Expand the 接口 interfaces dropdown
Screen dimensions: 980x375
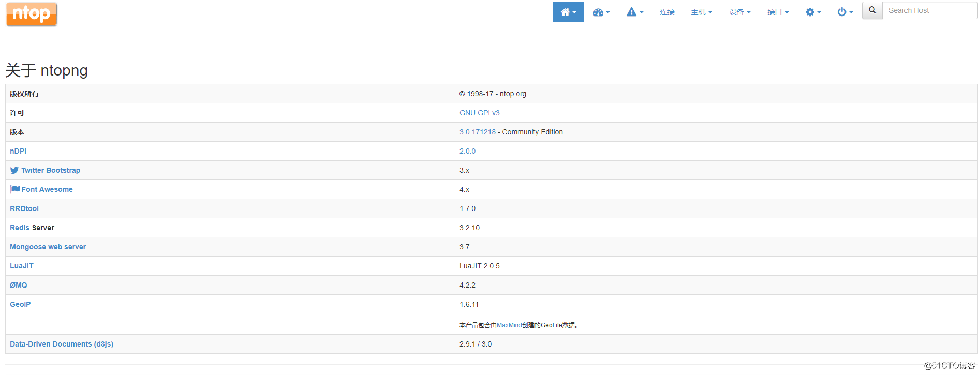[778, 12]
